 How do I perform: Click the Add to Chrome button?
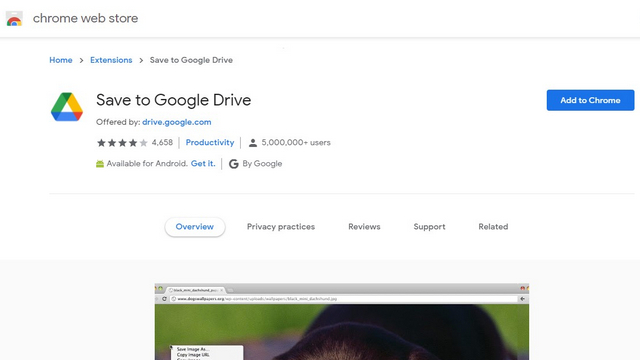[590, 100]
